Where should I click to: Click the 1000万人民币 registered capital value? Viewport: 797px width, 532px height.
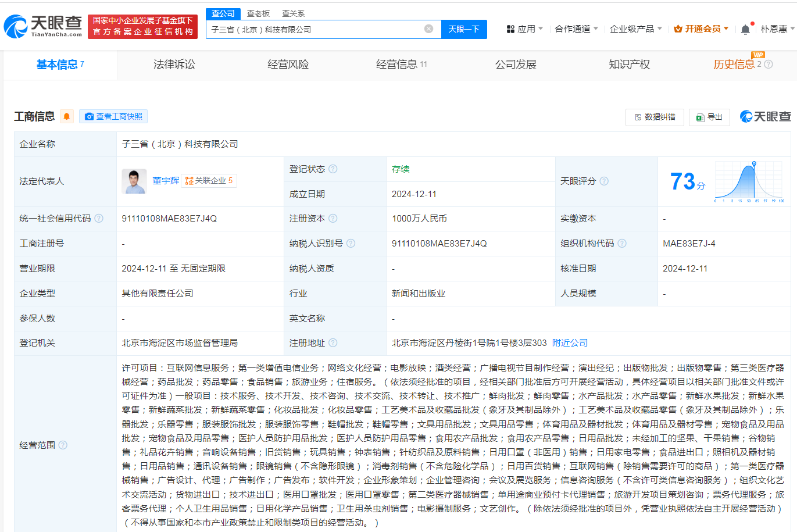419,219
